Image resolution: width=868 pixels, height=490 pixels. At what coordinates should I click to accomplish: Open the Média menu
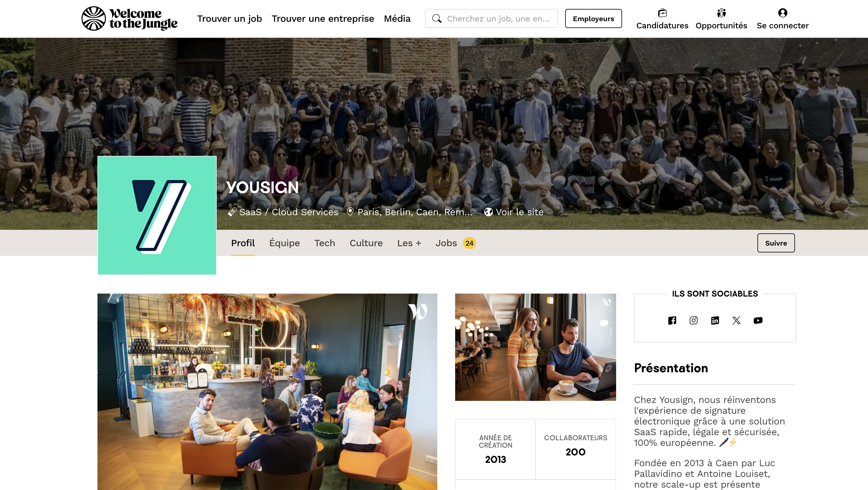pos(397,18)
